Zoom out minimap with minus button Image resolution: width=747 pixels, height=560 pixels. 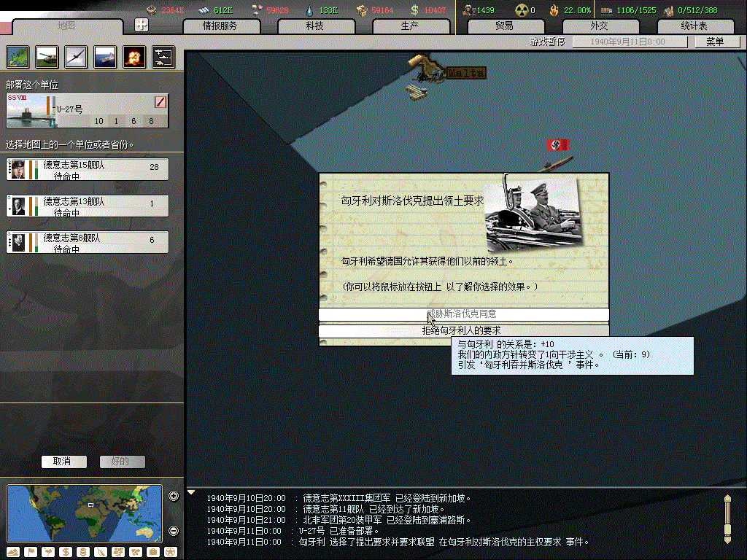point(174,531)
